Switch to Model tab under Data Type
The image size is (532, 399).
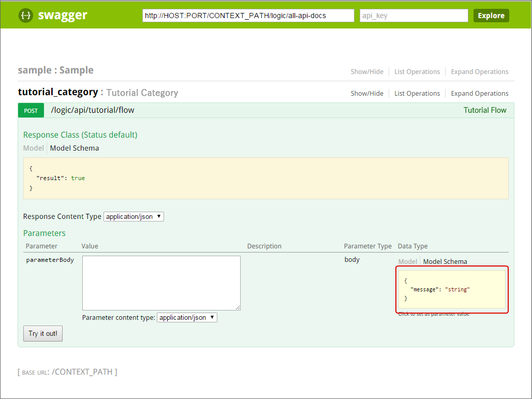(407, 261)
